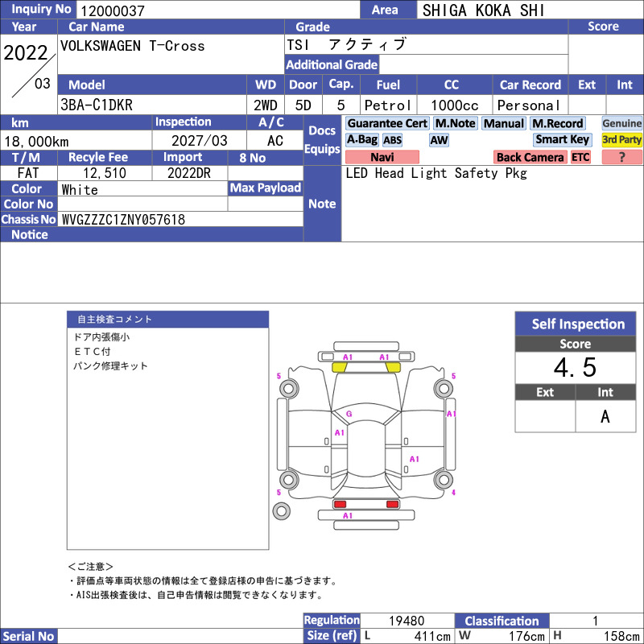Click car name VOLKSWAGEN T-Cross

pyautogui.click(x=132, y=46)
